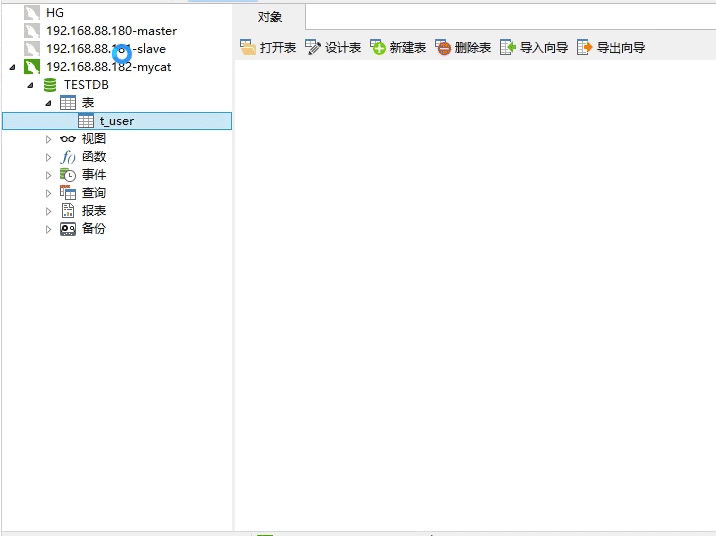
Task: Click the 新建表 button label
Action: pos(408,47)
